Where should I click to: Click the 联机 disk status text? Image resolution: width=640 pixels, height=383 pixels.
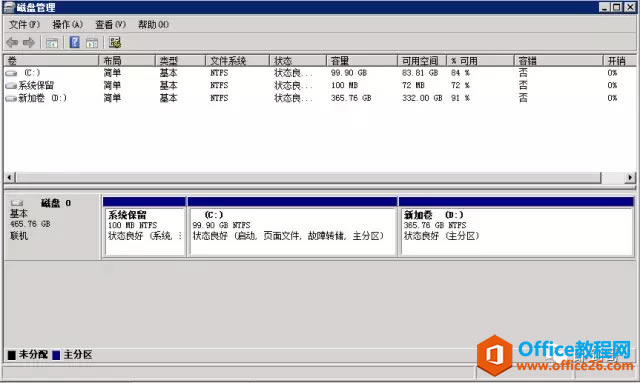[x=19, y=236]
